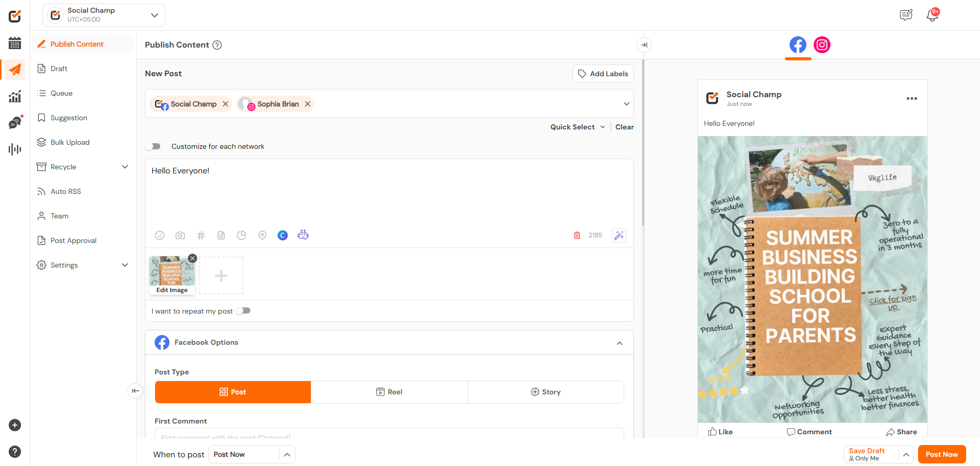
Task: Add a location pin to the post
Action: 262,235
